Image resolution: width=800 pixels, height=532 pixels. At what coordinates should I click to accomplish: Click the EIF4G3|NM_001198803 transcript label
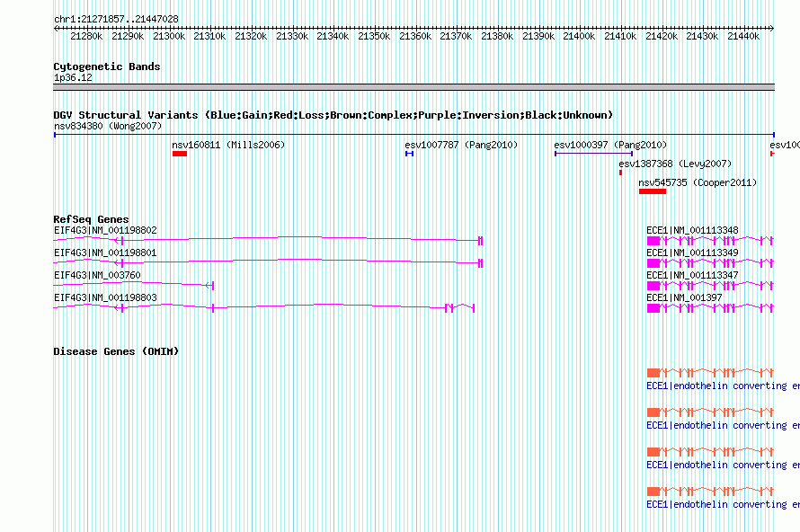coord(105,297)
